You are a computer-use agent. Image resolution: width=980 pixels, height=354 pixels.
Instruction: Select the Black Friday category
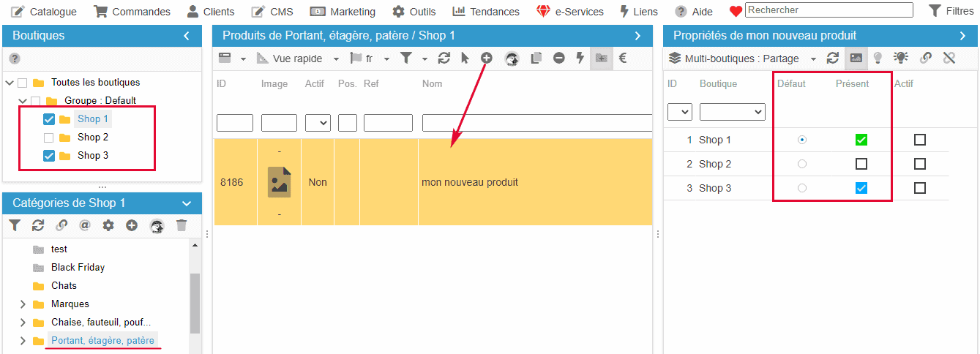pos(78,268)
